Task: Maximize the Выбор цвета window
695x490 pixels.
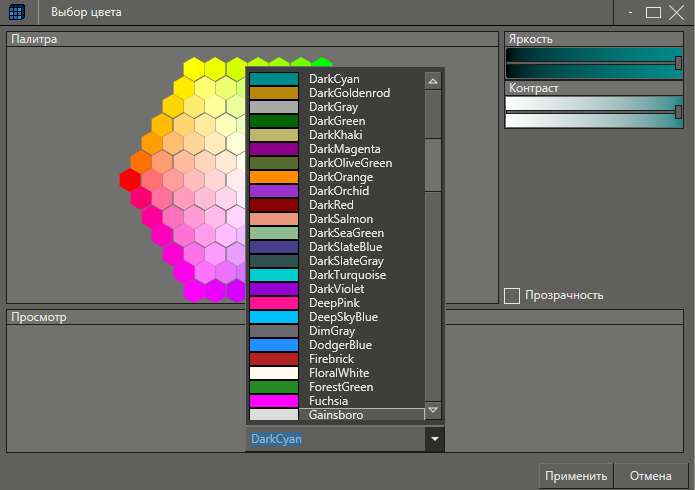Action: [x=654, y=13]
